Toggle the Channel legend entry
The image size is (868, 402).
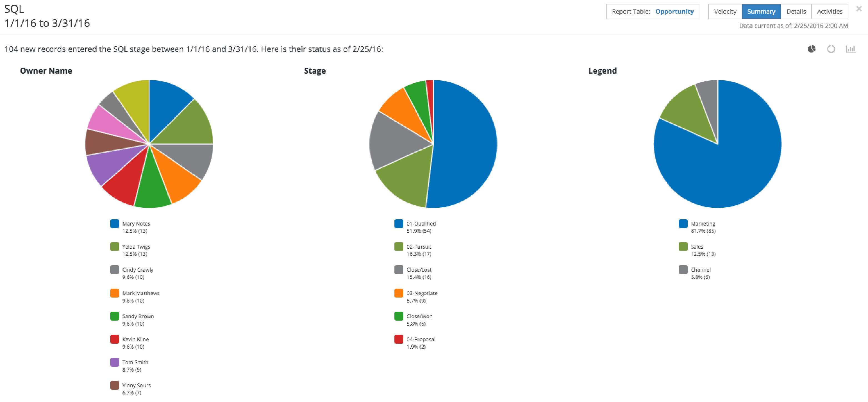point(700,270)
